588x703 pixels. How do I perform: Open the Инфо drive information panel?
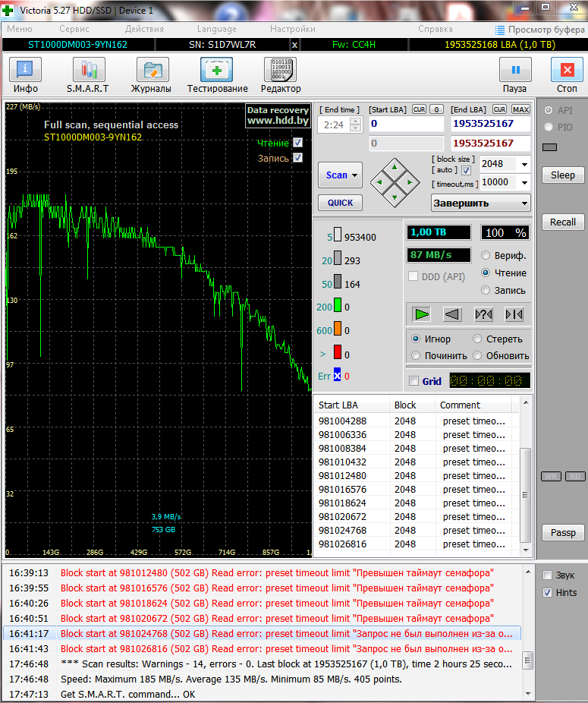26,74
